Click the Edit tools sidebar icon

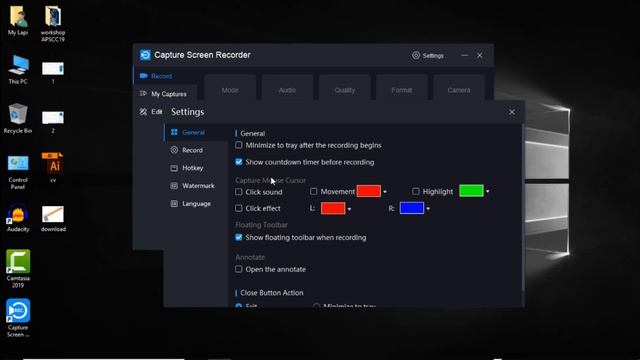pos(143,111)
